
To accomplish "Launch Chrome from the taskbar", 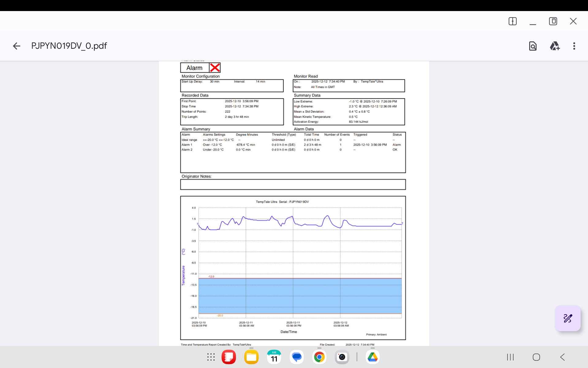I will pos(319,357).
